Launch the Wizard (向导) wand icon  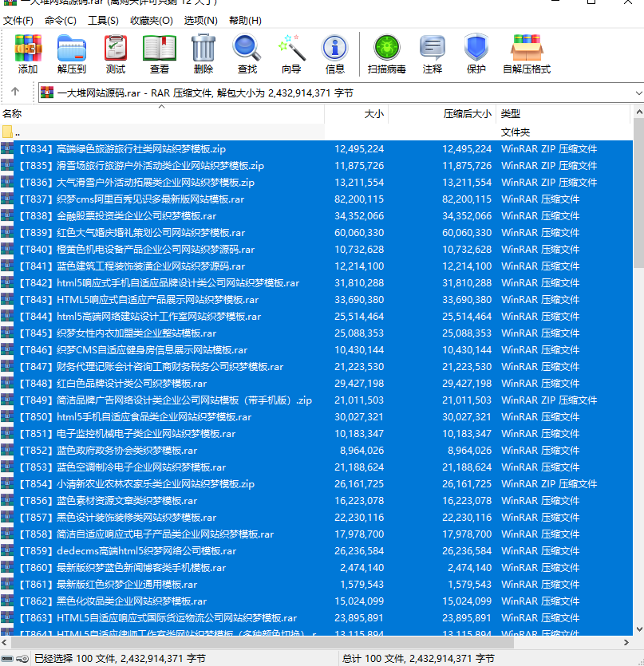click(291, 54)
